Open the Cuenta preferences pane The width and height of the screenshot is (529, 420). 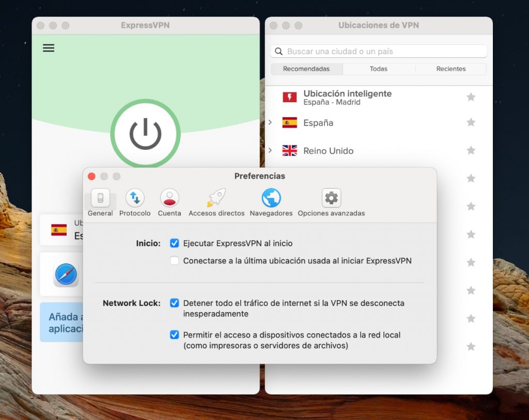pos(169,203)
